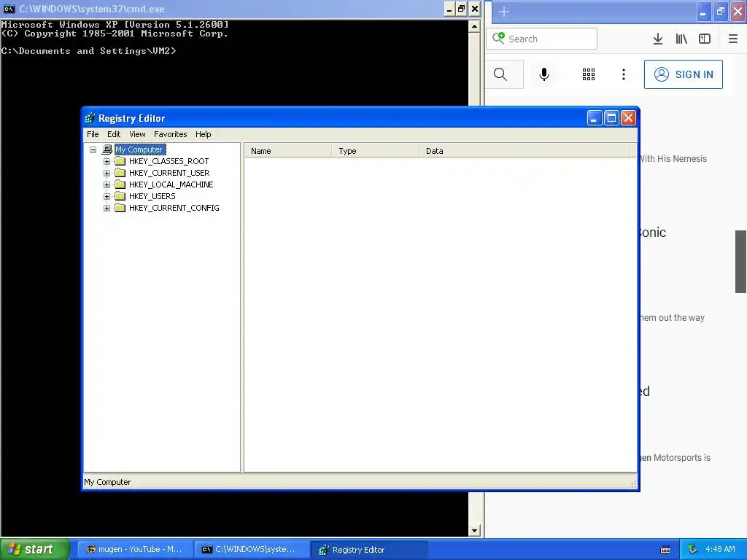Click the cmd.exe title bar icon
747x560 pixels.
coord(9,9)
